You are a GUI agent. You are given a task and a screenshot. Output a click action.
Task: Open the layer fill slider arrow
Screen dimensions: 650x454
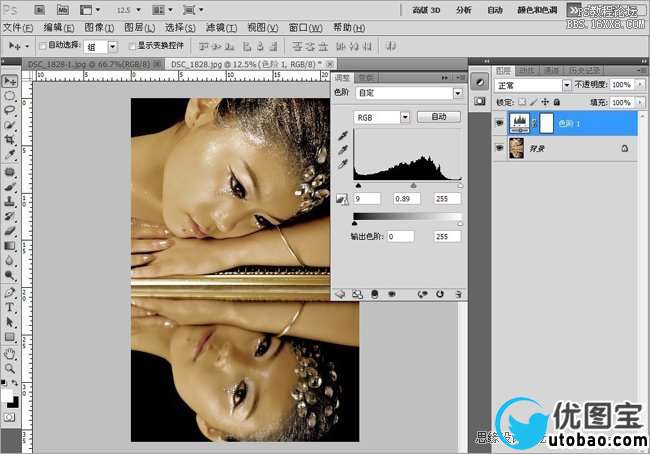point(640,102)
